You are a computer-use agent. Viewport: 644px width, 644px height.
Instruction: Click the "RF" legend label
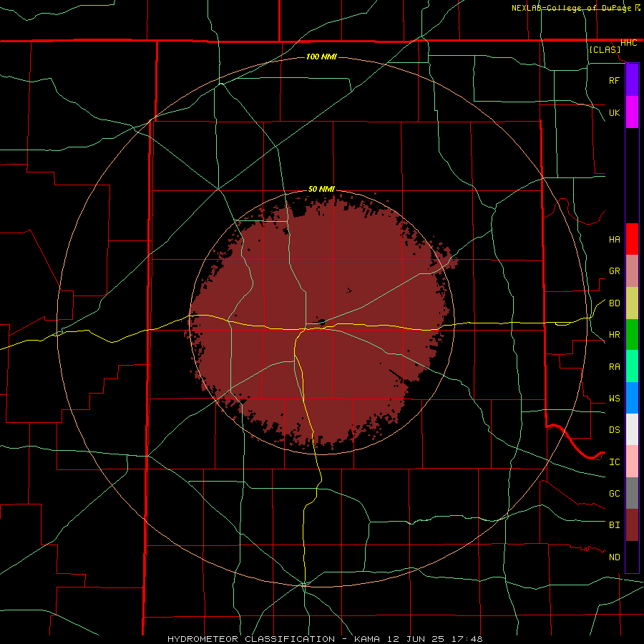coord(614,80)
